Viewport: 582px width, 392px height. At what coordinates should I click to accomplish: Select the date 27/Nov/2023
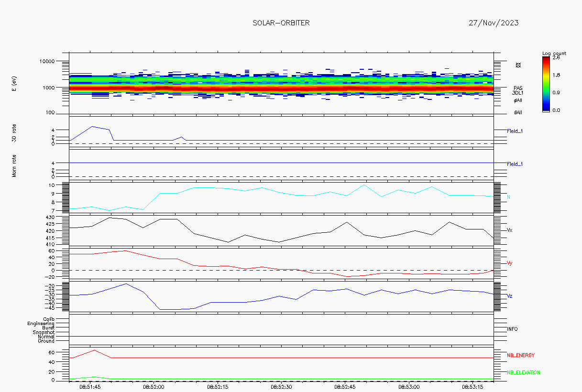coord(494,23)
